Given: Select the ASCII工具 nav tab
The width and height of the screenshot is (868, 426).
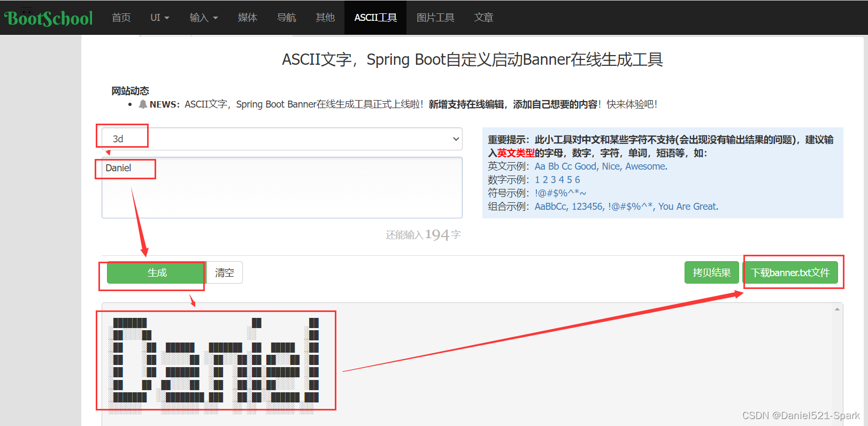Looking at the screenshot, I should tap(375, 18).
